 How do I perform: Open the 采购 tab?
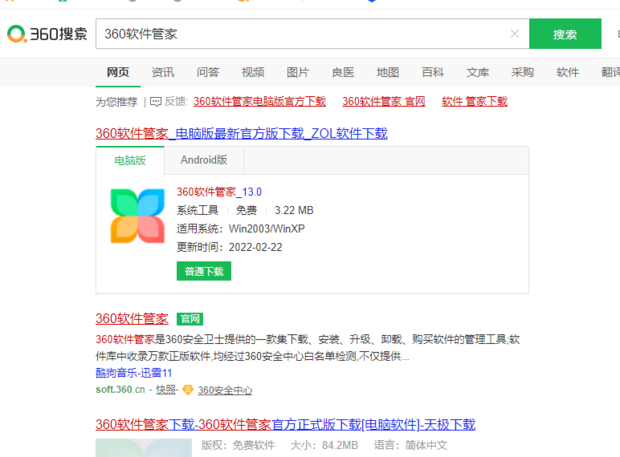(x=523, y=72)
